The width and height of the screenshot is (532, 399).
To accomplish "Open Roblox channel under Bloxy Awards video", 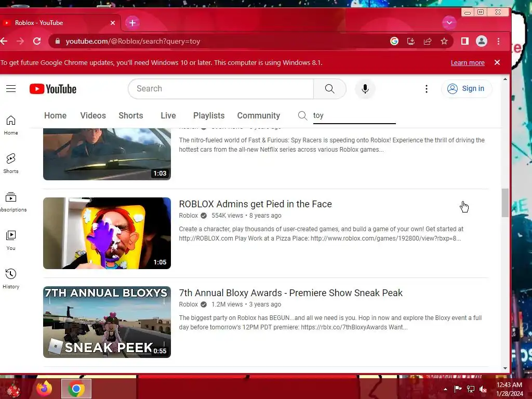I will [x=188, y=304].
